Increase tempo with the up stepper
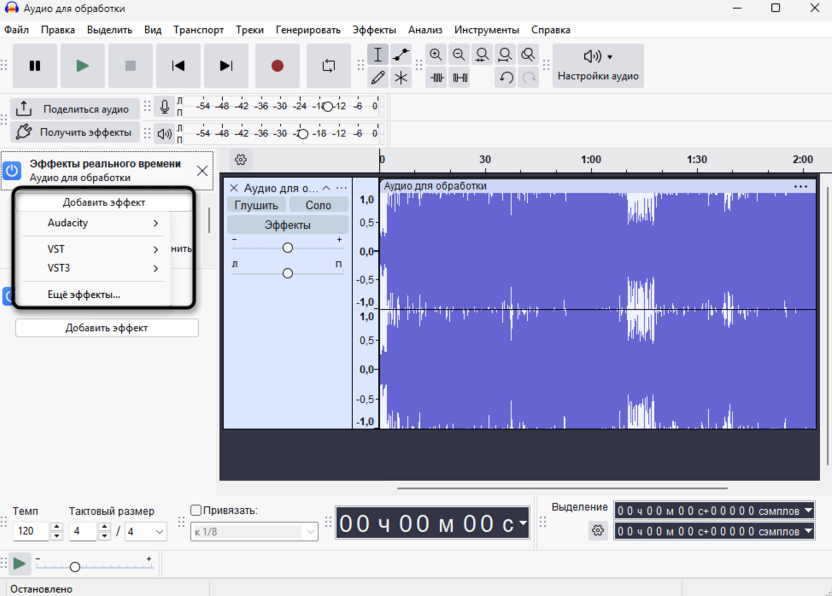 [x=57, y=527]
